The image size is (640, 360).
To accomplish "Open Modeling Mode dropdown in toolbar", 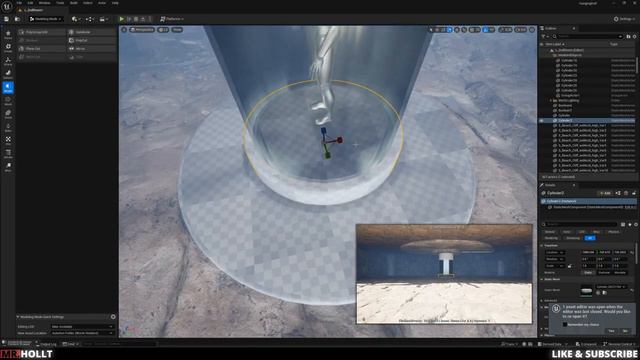I will point(46,19).
